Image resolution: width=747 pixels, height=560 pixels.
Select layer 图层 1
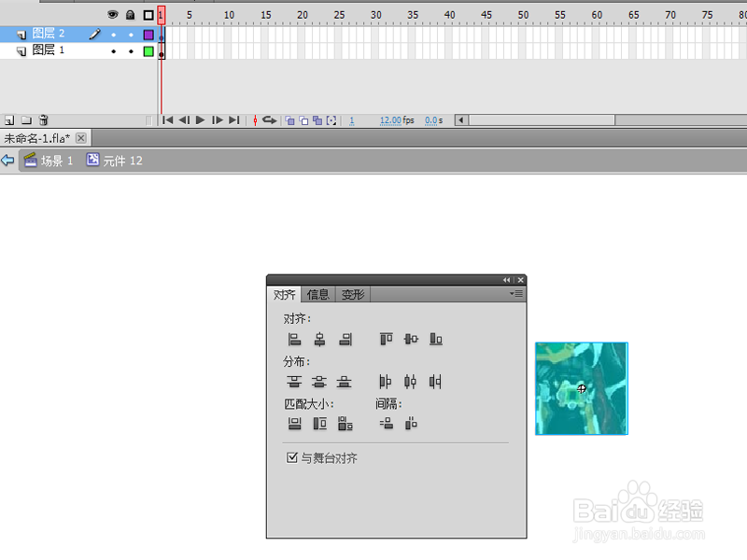[78, 50]
